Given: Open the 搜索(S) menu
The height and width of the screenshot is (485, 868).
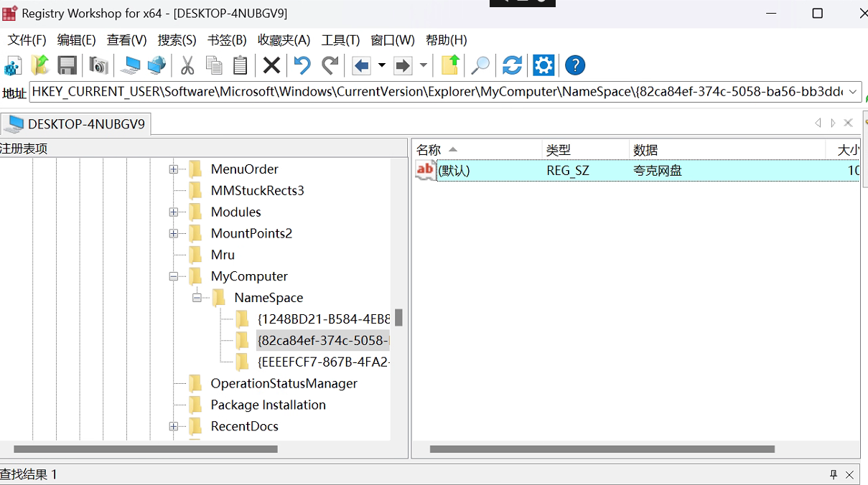Looking at the screenshot, I should 177,40.
